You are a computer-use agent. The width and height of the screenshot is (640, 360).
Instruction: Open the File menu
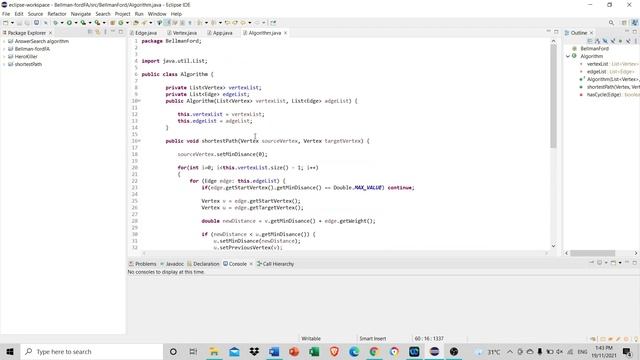click(x=6, y=14)
